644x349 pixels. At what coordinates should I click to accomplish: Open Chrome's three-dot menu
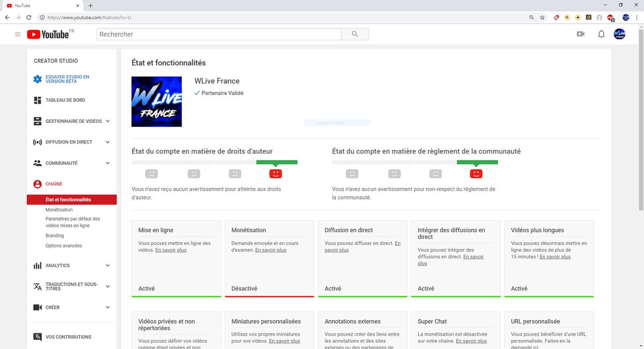click(x=637, y=17)
